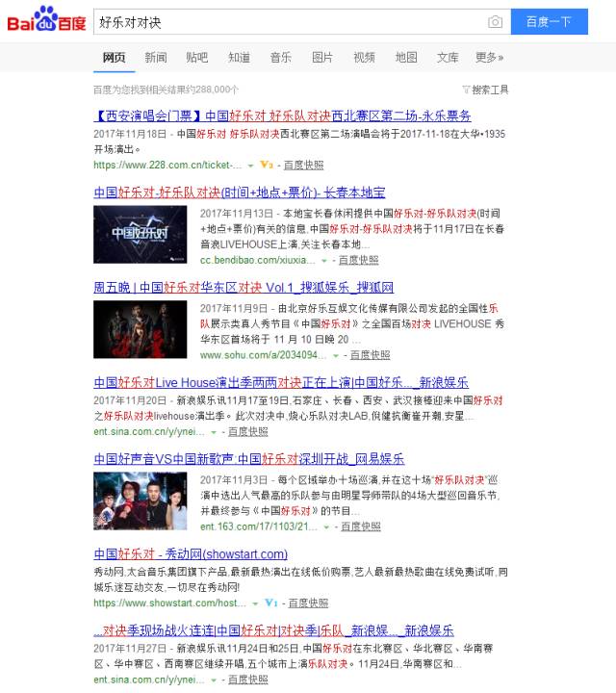This screenshot has height=693, width=616.
Task: Expand dropdown arrow beside www.sohu.com URL
Action: (335, 356)
